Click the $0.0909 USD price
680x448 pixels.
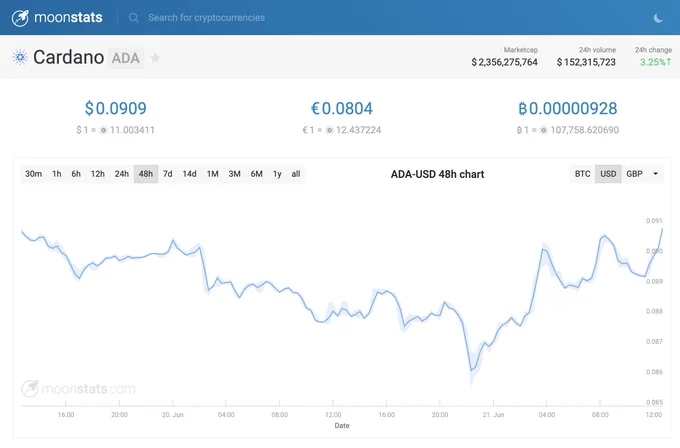coord(115,108)
